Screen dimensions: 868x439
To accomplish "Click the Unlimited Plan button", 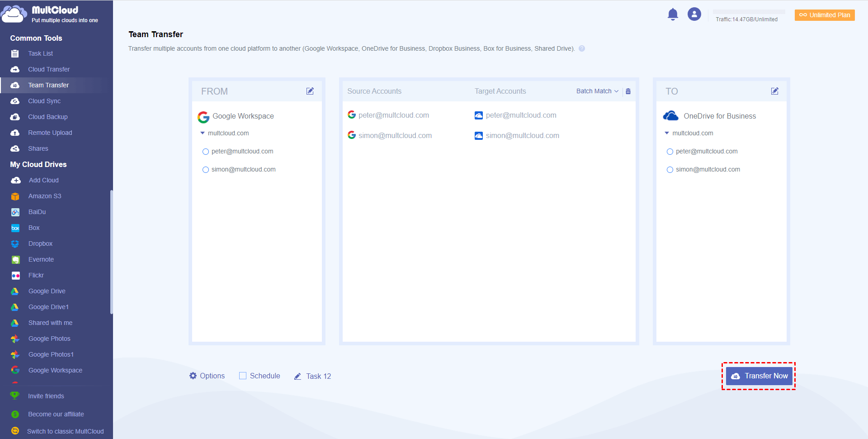I will point(825,15).
